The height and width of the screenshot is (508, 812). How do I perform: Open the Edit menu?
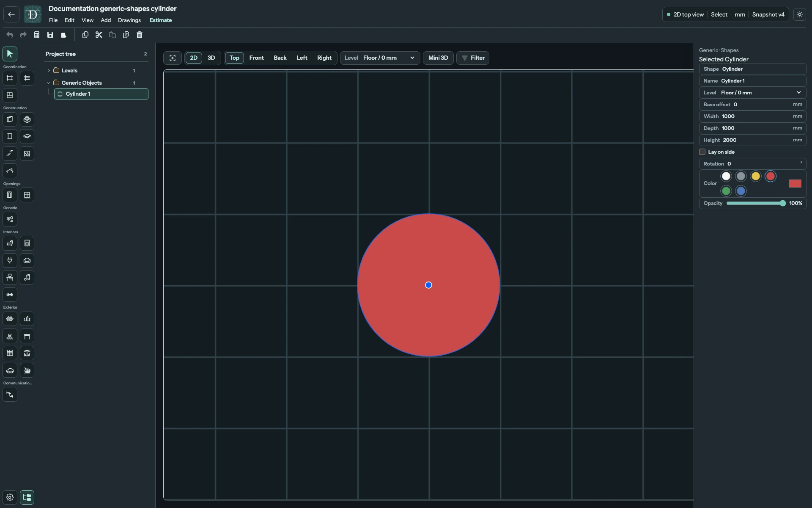pyautogui.click(x=69, y=20)
